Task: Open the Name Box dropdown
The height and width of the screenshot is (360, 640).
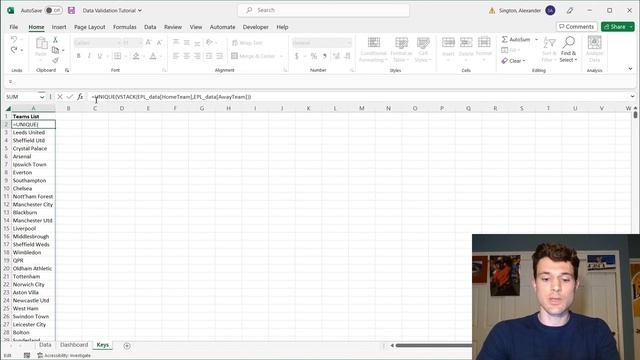Action: [x=42, y=97]
